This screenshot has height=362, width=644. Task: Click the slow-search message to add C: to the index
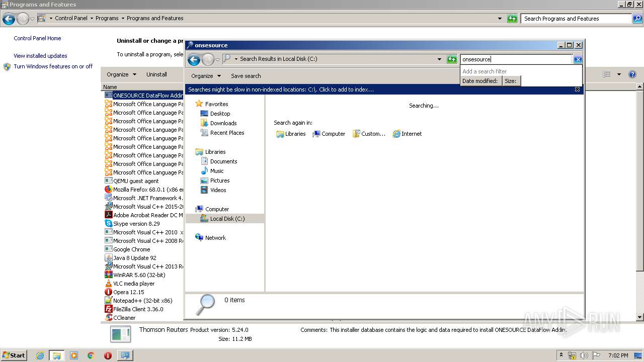281,89
